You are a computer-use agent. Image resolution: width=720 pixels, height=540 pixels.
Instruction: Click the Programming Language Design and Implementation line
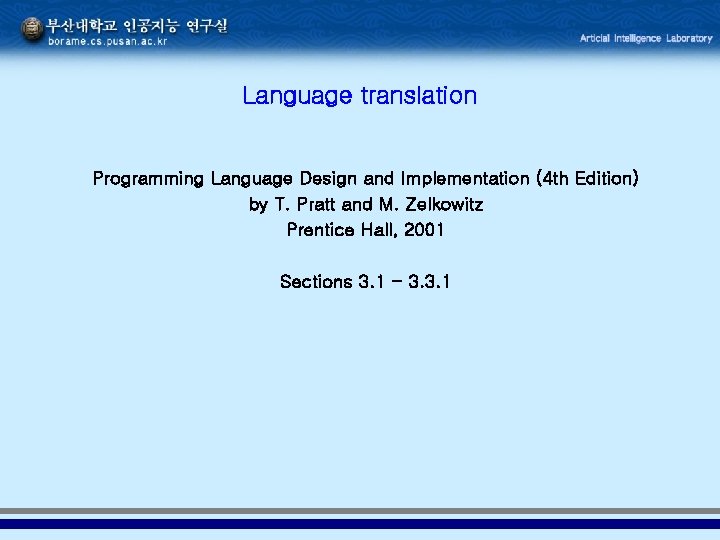click(x=366, y=179)
